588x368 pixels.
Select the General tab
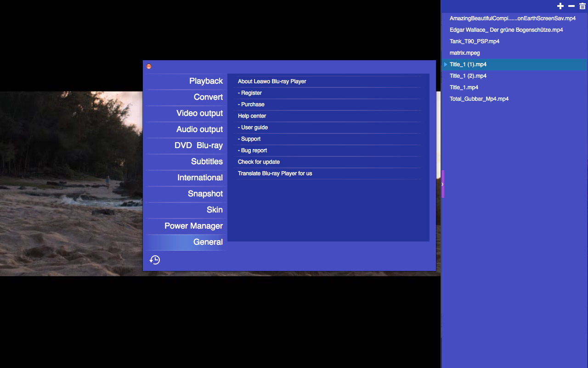tap(186, 242)
